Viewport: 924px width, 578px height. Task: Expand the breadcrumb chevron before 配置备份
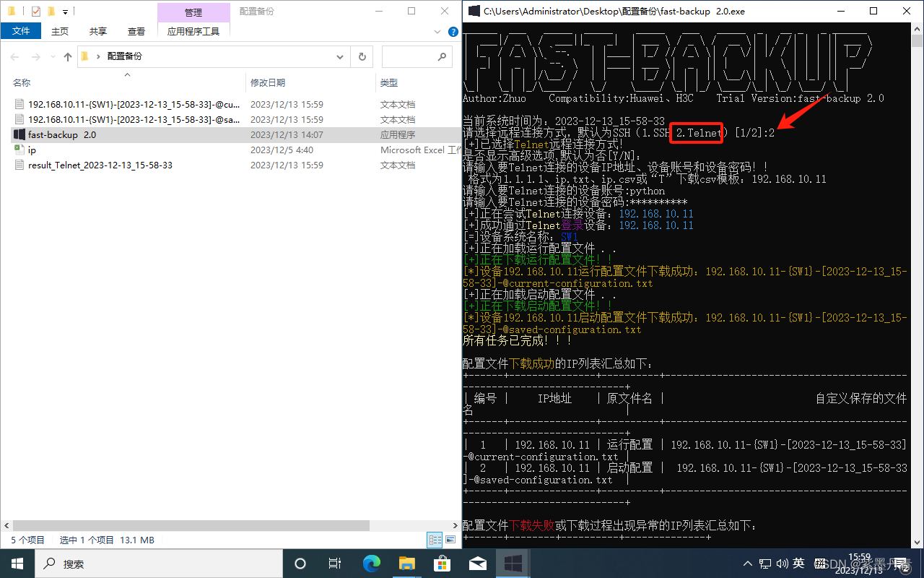point(98,56)
